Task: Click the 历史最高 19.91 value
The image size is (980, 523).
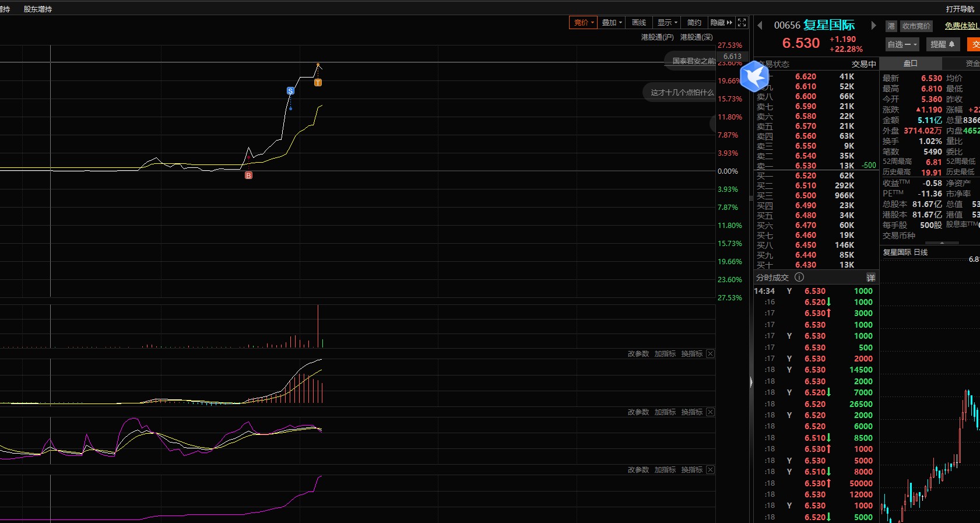Action: click(931, 173)
